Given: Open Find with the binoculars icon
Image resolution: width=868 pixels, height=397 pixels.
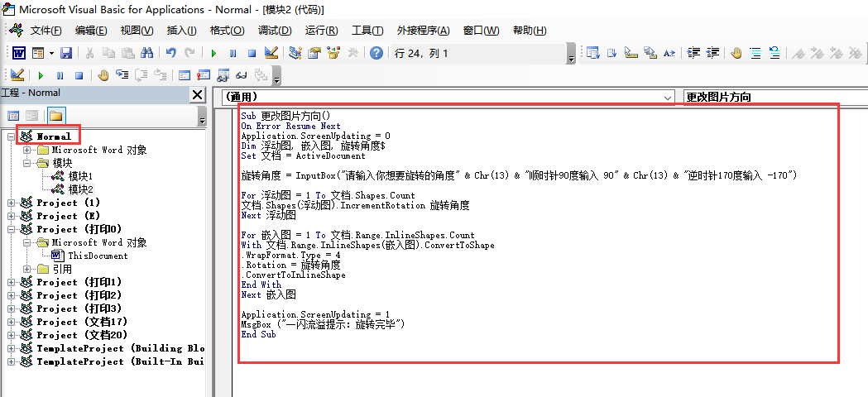Looking at the screenshot, I should coord(146,53).
